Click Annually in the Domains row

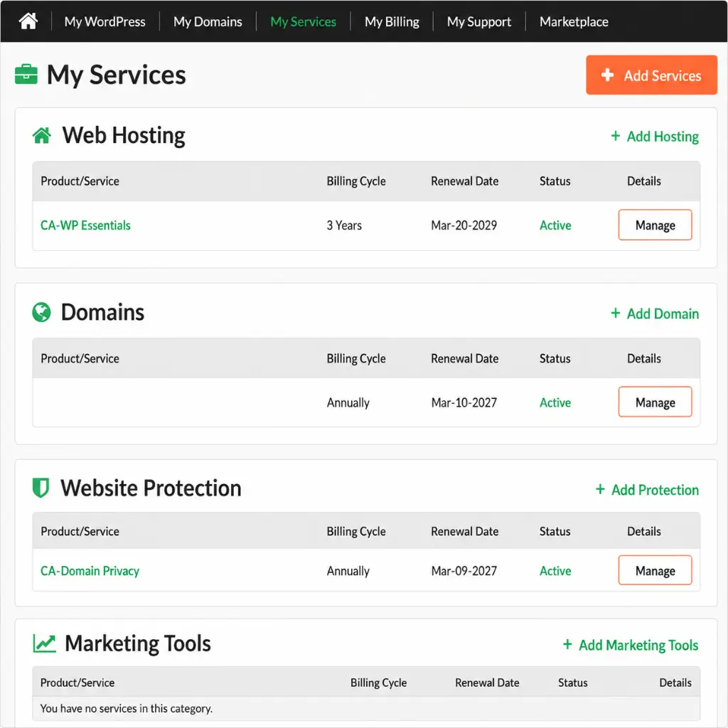click(x=348, y=402)
